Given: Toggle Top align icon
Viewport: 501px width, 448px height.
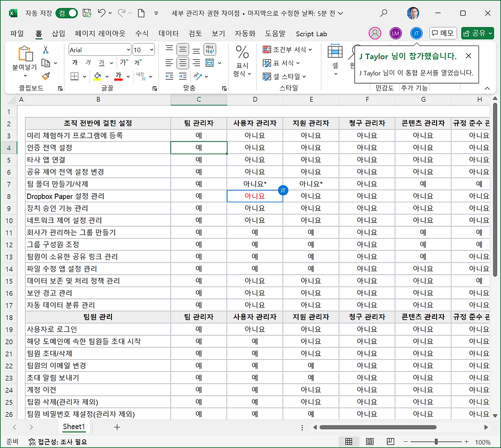Looking at the screenshot, I should point(169,49).
